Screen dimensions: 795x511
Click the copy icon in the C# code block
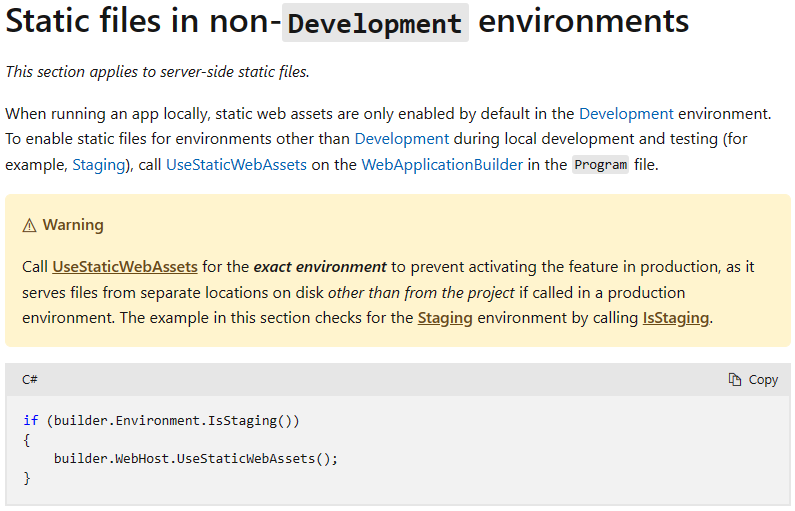point(735,380)
